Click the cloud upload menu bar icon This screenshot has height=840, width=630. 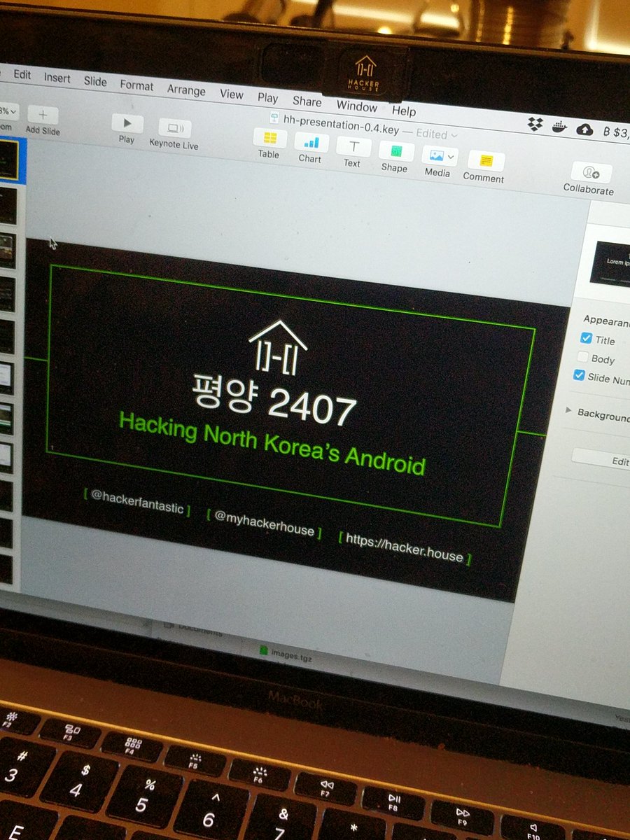[x=584, y=129]
